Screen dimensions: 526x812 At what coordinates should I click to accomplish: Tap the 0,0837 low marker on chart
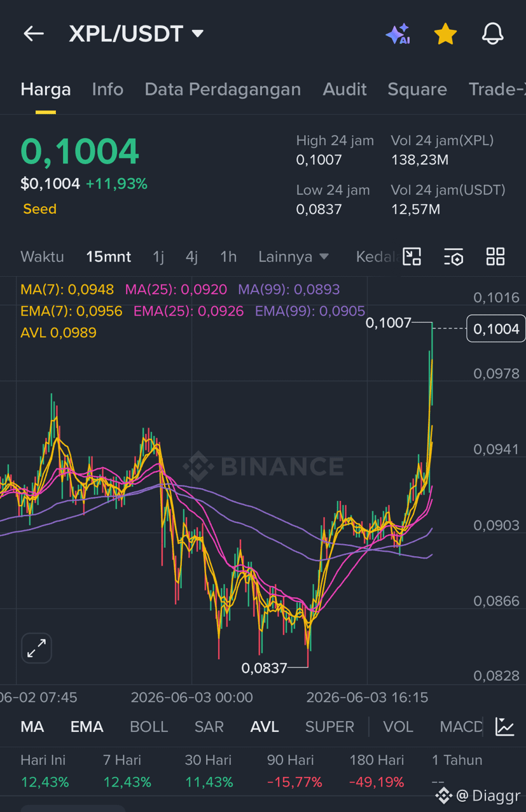pos(265,668)
